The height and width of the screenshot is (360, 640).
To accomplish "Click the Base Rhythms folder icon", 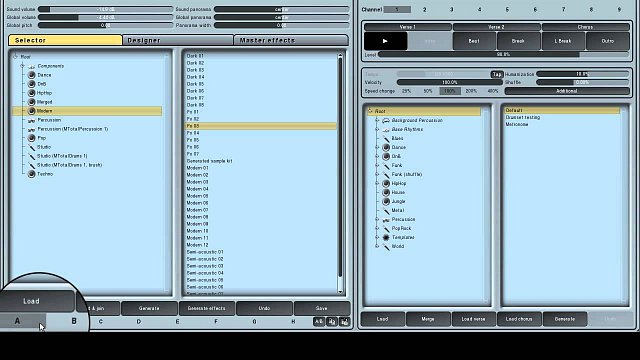I will coord(386,129).
